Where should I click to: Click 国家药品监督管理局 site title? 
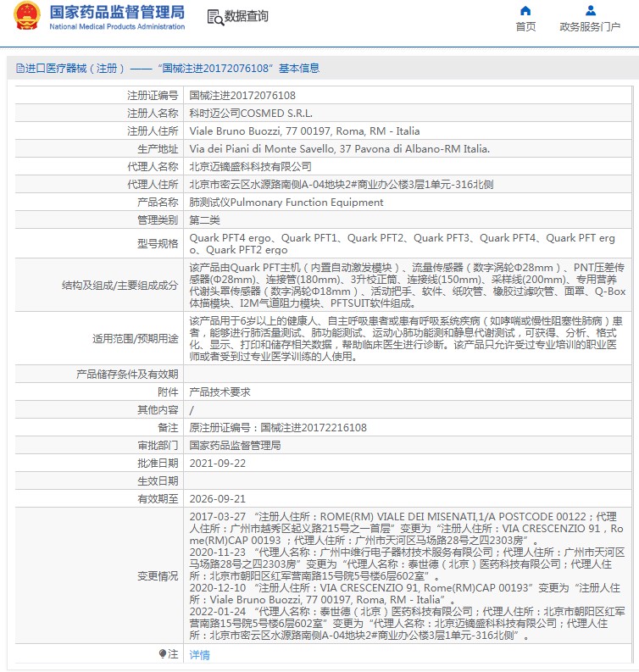117,12
